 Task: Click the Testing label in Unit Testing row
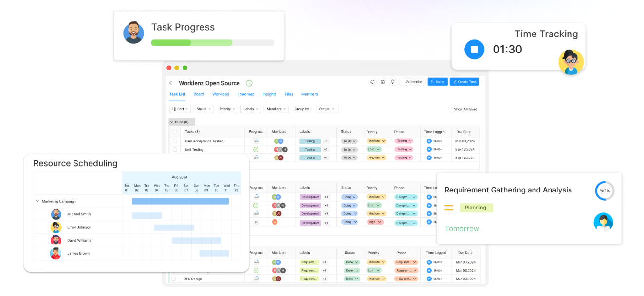(x=310, y=149)
